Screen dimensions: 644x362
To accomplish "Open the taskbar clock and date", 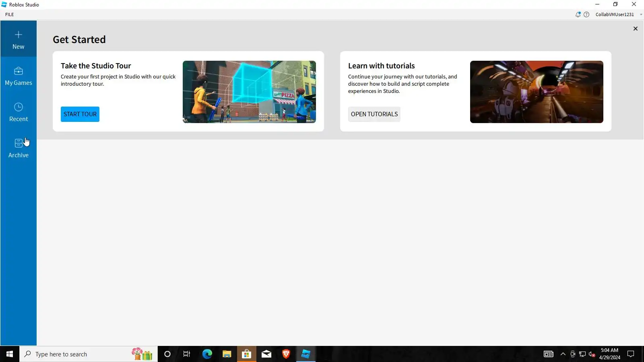I will pos(609,354).
